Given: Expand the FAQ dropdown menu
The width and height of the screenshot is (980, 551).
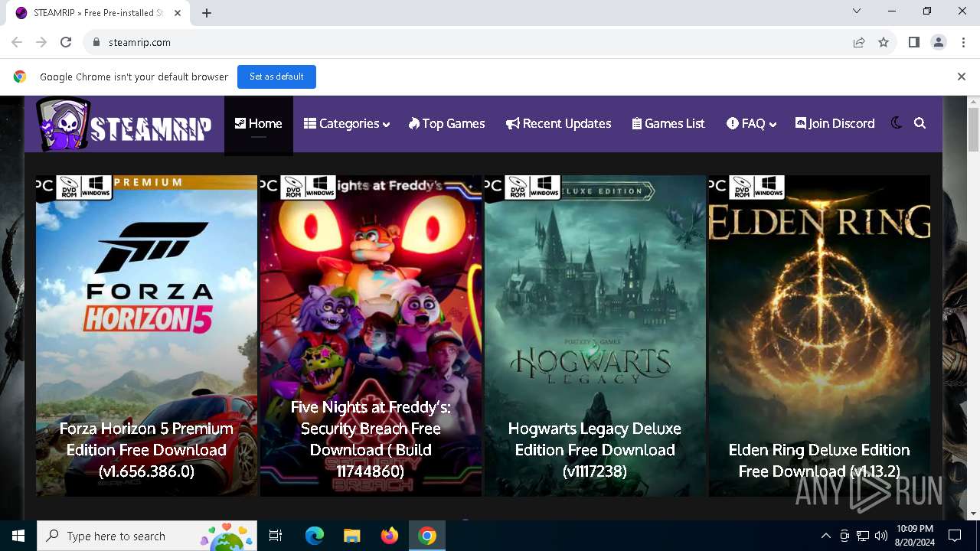Looking at the screenshot, I should (751, 123).
